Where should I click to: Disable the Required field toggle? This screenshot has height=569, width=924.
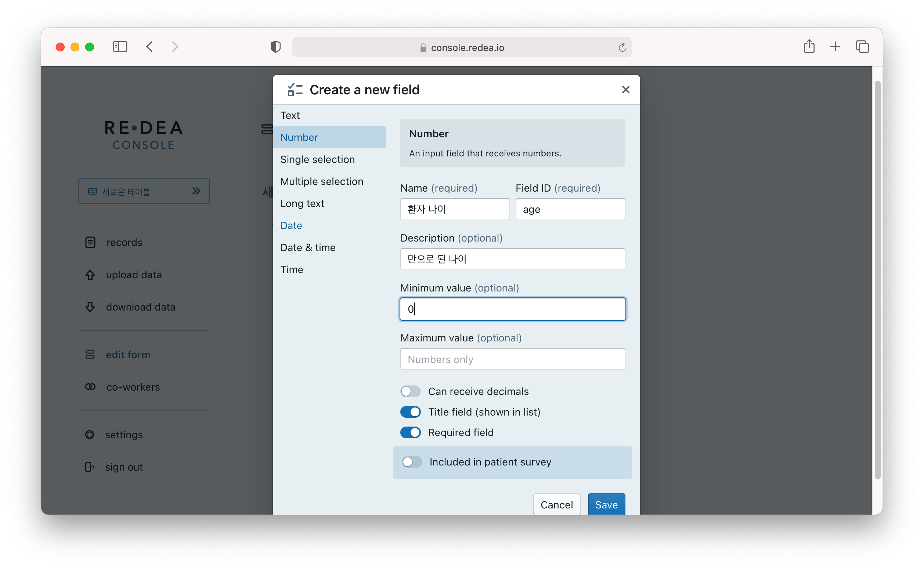coord(410,432)
